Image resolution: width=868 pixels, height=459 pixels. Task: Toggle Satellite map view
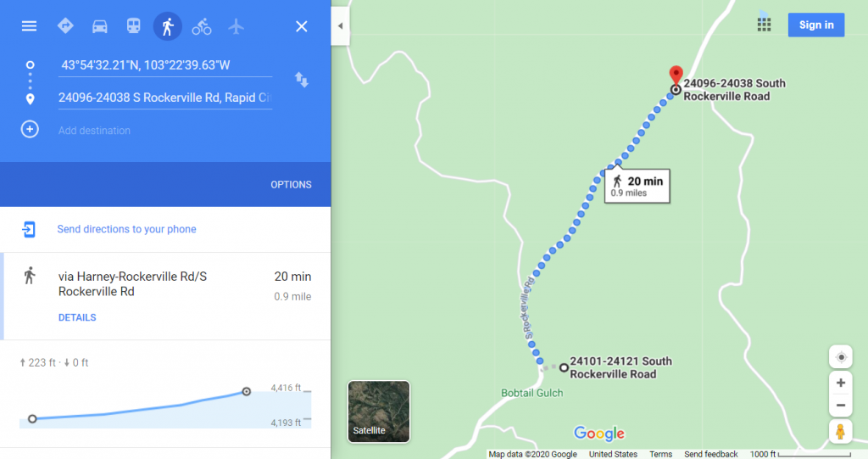click(x=379, y=411)
